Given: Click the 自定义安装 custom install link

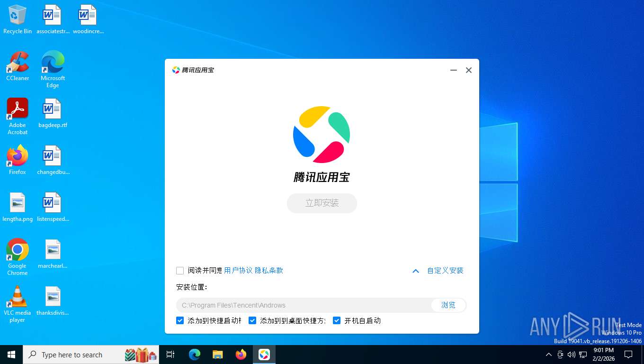Looking at the screenshot, I should click(445, 271).
